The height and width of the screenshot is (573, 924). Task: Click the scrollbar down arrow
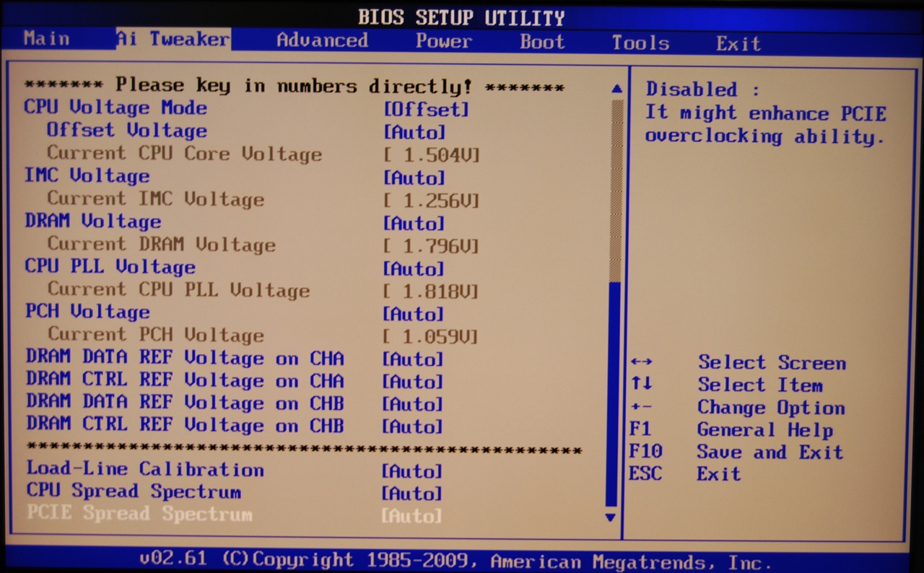coord(611,517)
